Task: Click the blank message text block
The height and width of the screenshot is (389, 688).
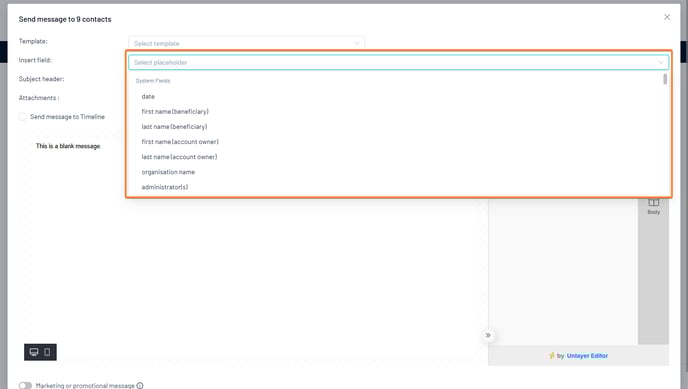Action: [68, 146]
